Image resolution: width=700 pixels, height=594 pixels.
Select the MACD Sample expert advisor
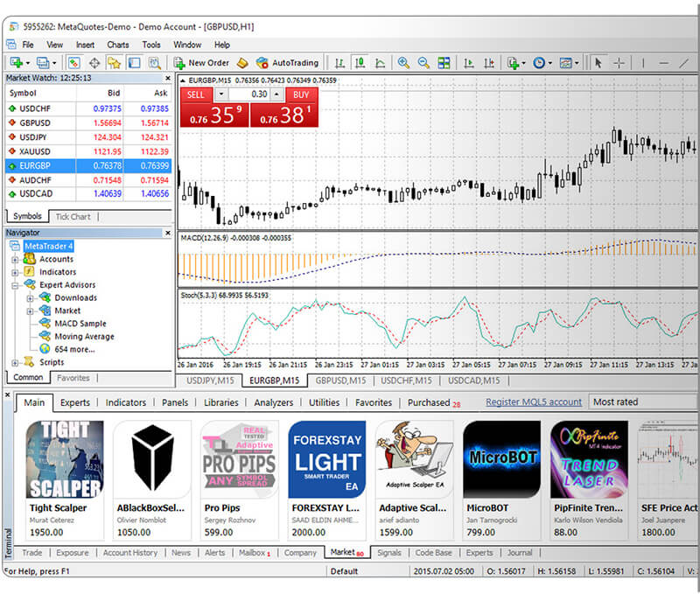tap(80, 324)
